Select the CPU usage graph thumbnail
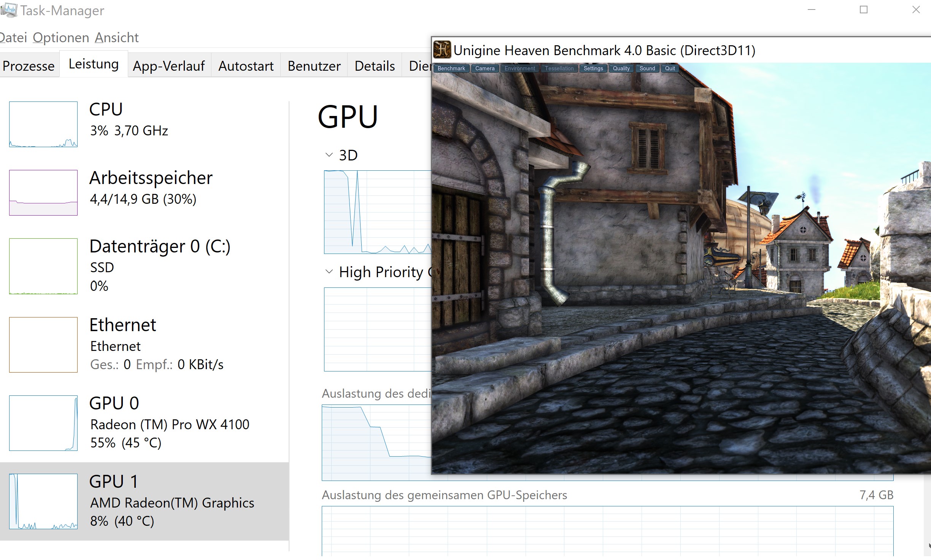The width and height of the screenshot is (931, 560). [43, 124]
